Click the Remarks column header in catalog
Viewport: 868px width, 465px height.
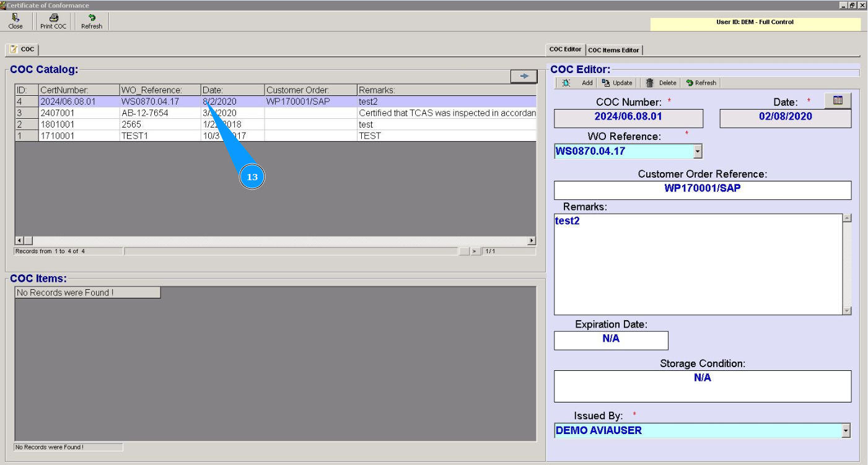(447, 90)
